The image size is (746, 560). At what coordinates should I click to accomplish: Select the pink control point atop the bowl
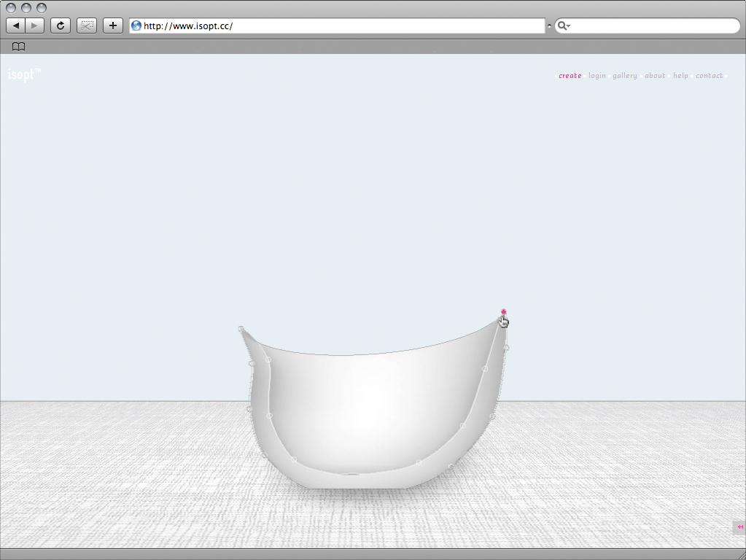(503, 312)
